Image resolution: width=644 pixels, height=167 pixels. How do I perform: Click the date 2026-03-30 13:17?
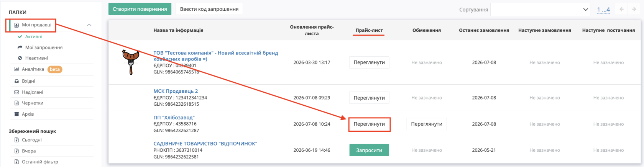point(312,62)
